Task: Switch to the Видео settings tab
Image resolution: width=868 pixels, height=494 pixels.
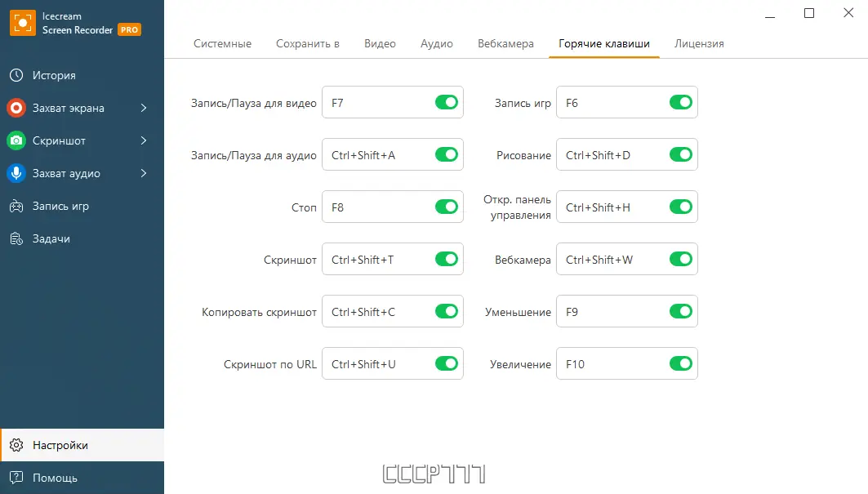Action: (380, 43)
